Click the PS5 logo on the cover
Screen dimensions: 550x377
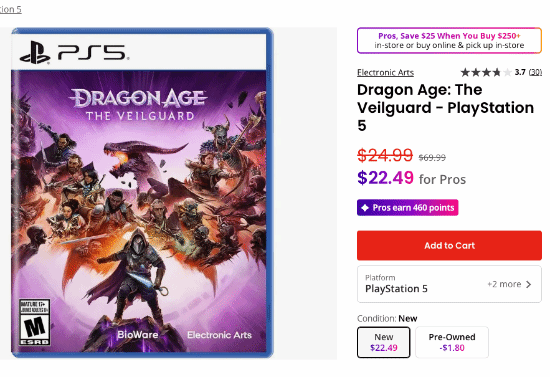(x=74, y=53)
